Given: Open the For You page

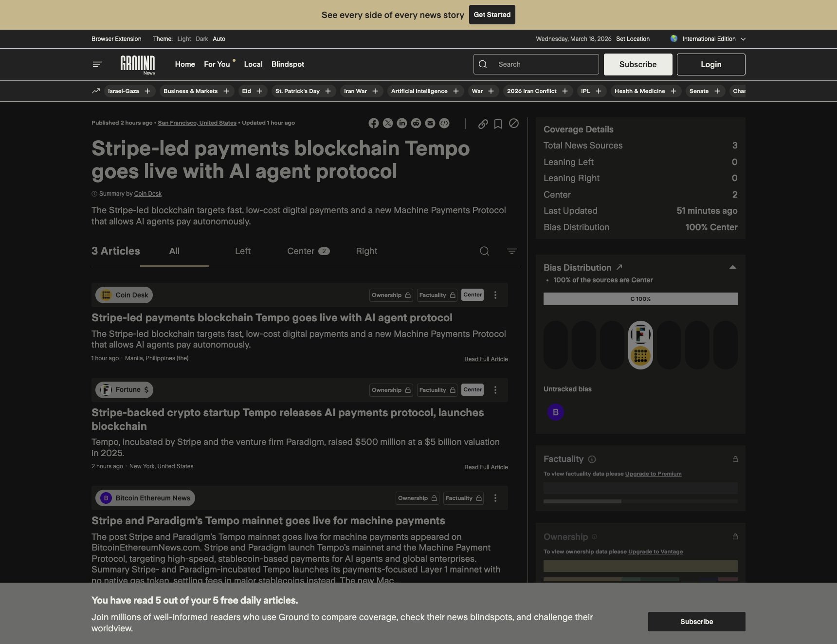Looking at the screenshot, I should click(x=217, y=64).
